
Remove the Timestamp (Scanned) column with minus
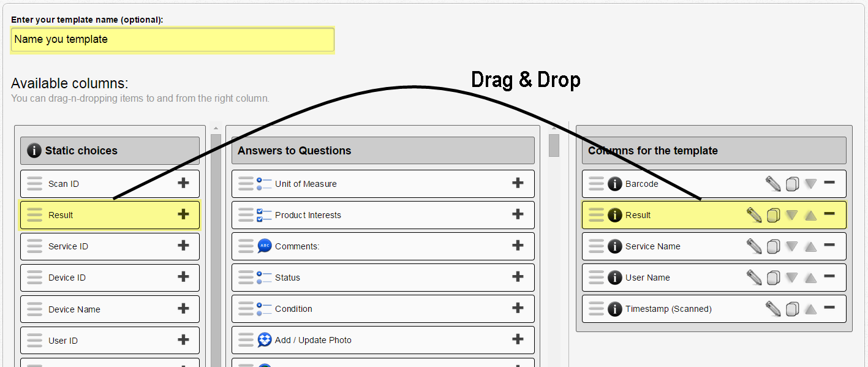pos(829,308)
